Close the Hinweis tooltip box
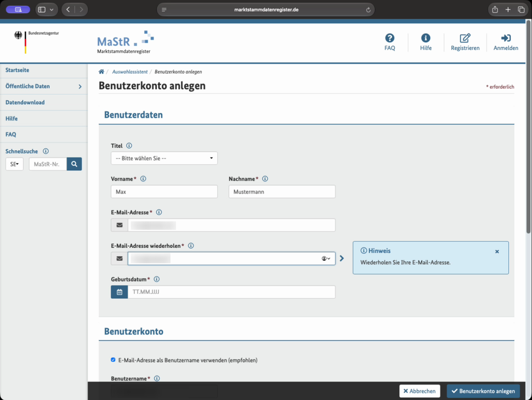 pyautogui.click(x=497, y=252)
